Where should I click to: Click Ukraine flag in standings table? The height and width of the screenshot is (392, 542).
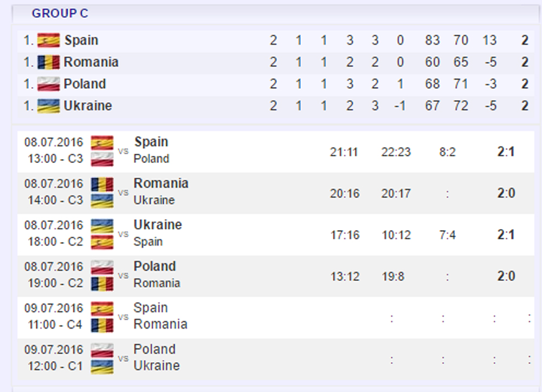(48, 106)
